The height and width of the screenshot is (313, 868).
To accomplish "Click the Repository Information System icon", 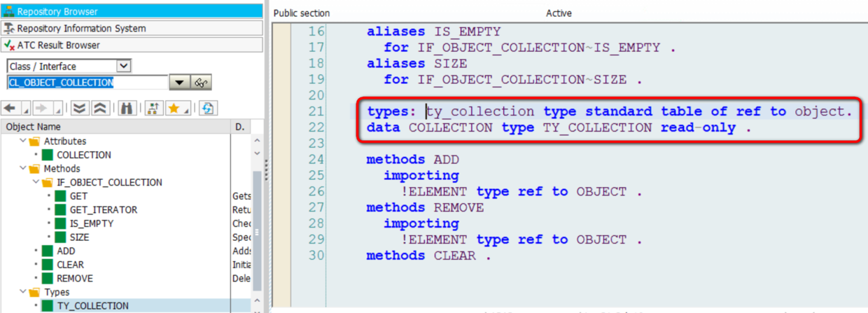I will coord(9,28).
